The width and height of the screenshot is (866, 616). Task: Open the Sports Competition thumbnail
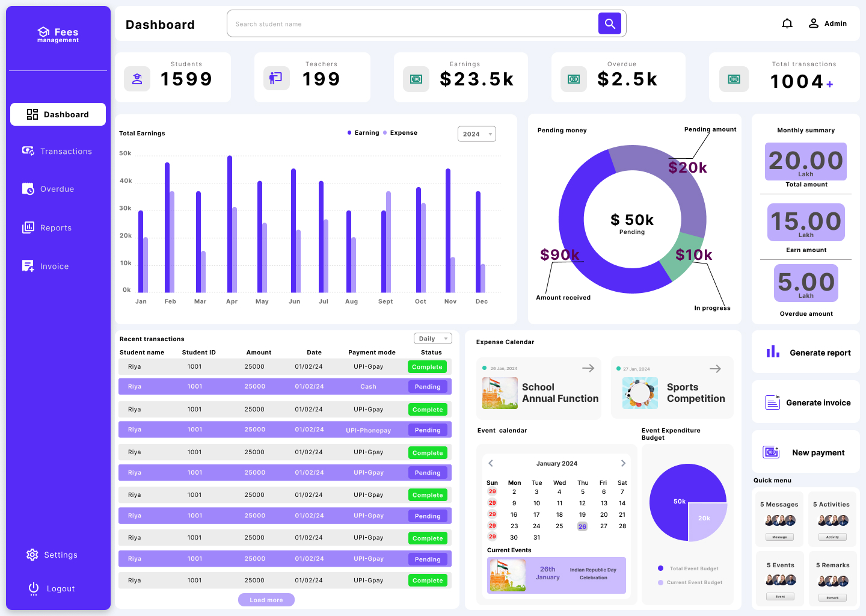pos(640,393)
